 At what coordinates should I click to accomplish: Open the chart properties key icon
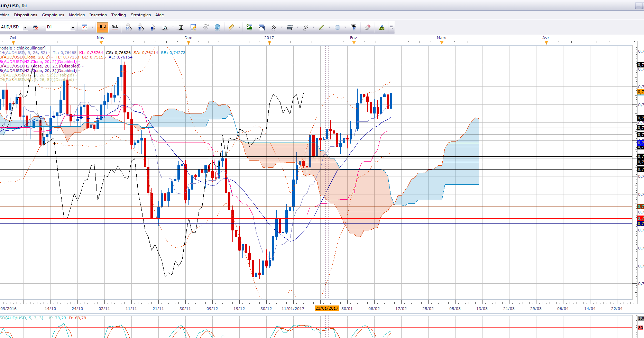[x=193, y=27]
